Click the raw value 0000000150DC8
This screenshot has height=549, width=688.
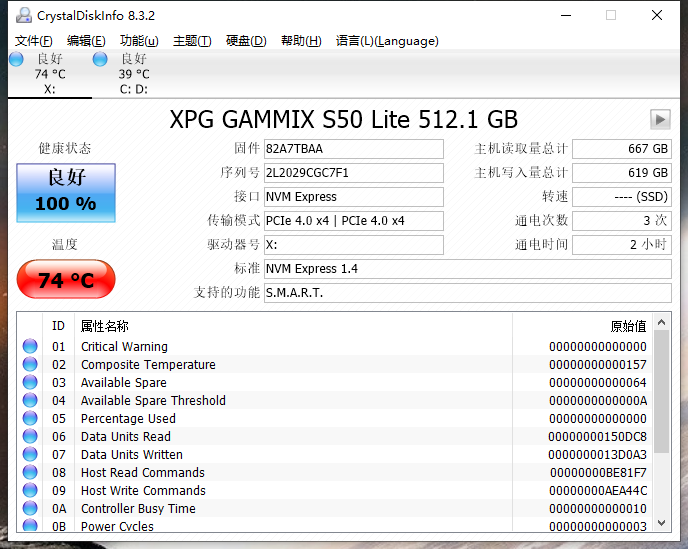tap(597, 437)
